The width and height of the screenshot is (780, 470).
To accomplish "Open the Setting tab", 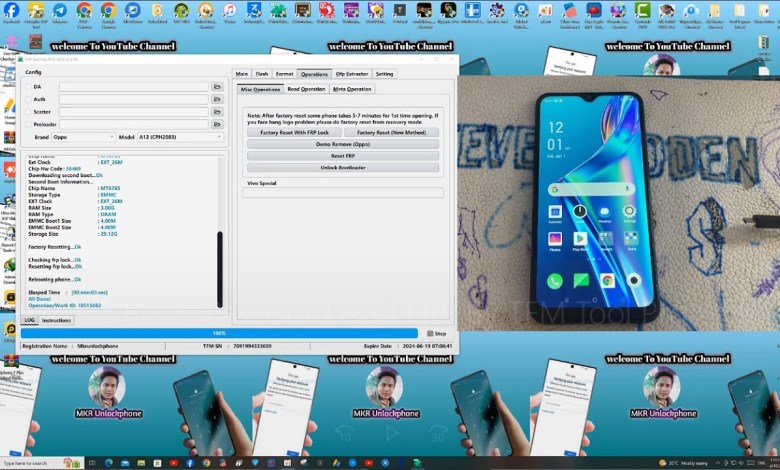I will 385,74.
